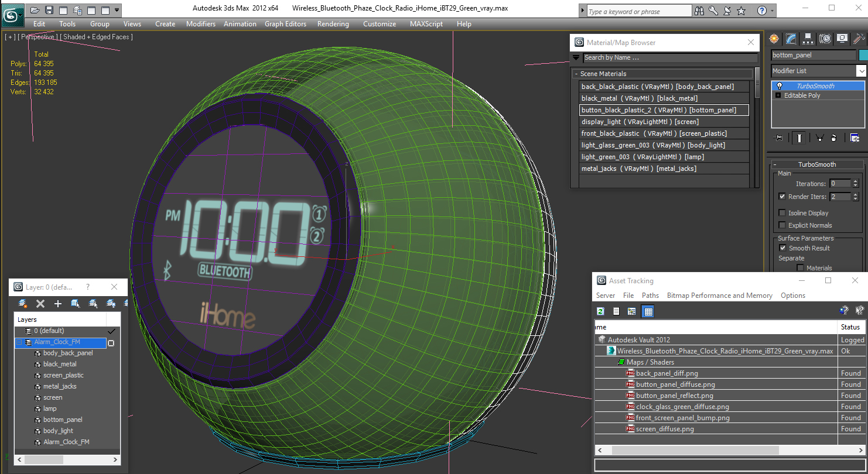Click Remove Modifier trash icon
This screenshot has height=474, width=868.
833,138
